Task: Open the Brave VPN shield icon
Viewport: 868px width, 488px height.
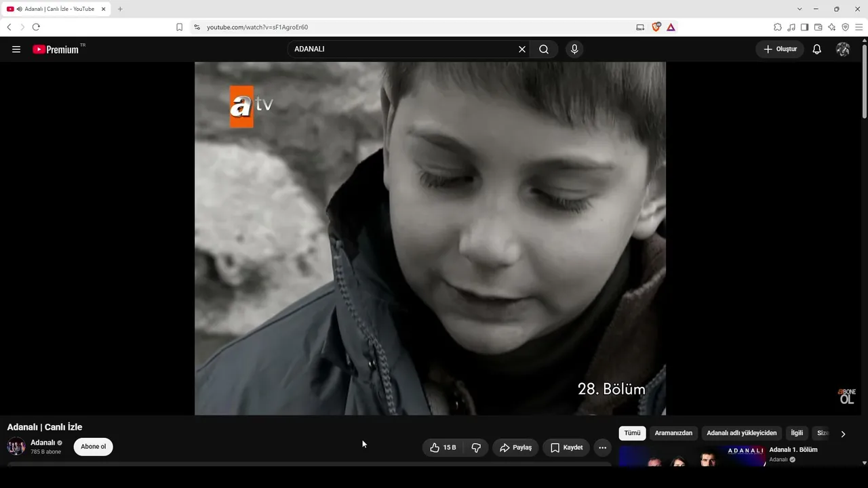Action: click(x=845, y=27)
